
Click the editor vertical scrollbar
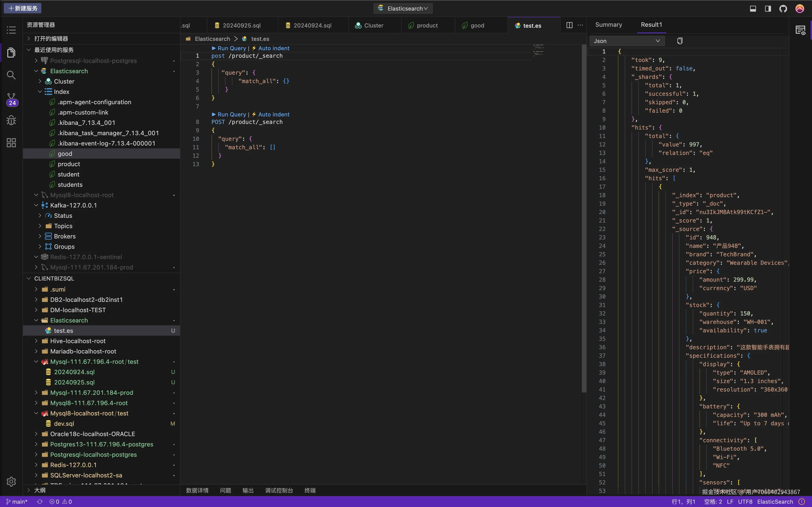tap(584, 218)
